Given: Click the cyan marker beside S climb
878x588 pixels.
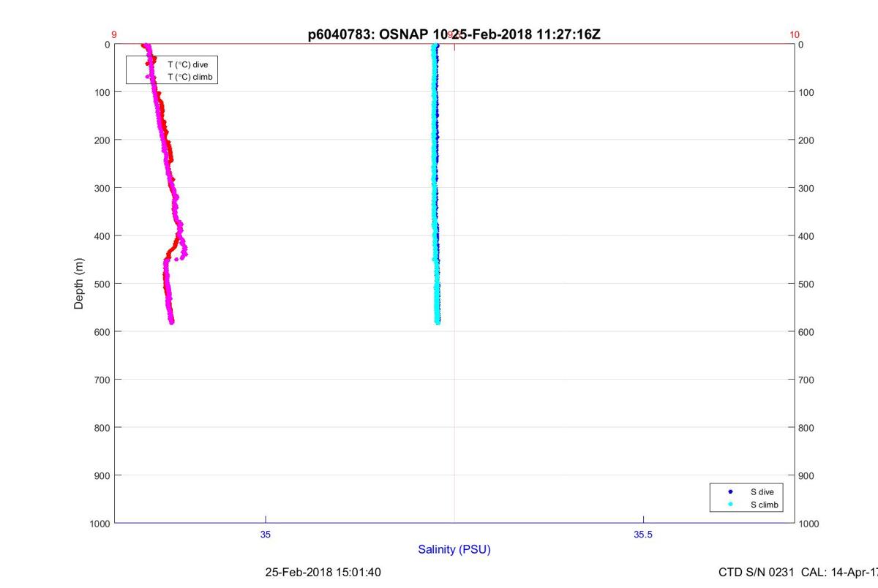Looking at the screenshot, I should (x=730, y=505).
